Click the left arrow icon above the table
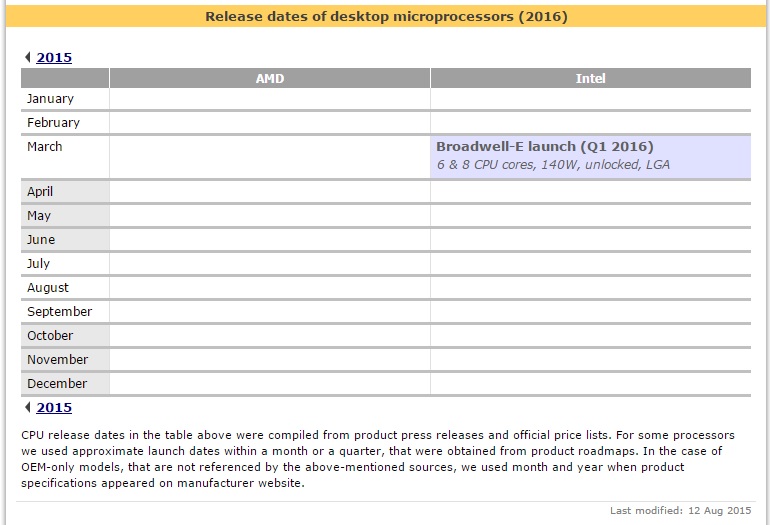Screen dimensions: 770x525 pyautogui.click(x=28, y=57)
